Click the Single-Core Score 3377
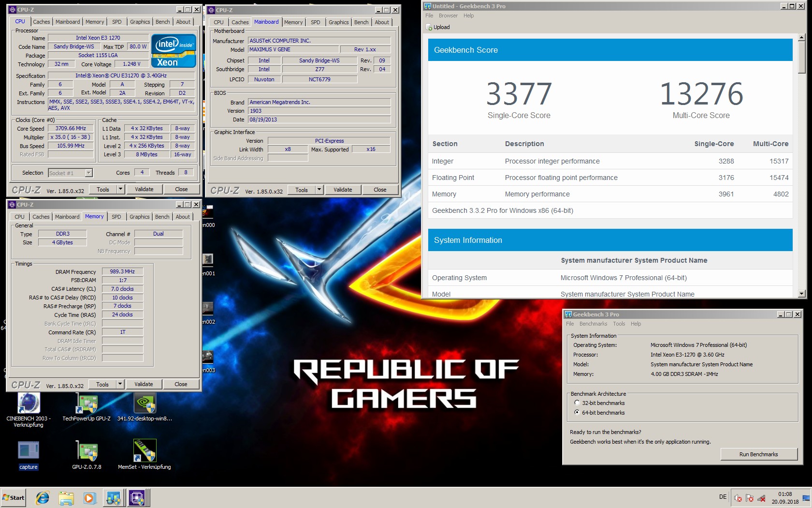 (x=519, y=94)
